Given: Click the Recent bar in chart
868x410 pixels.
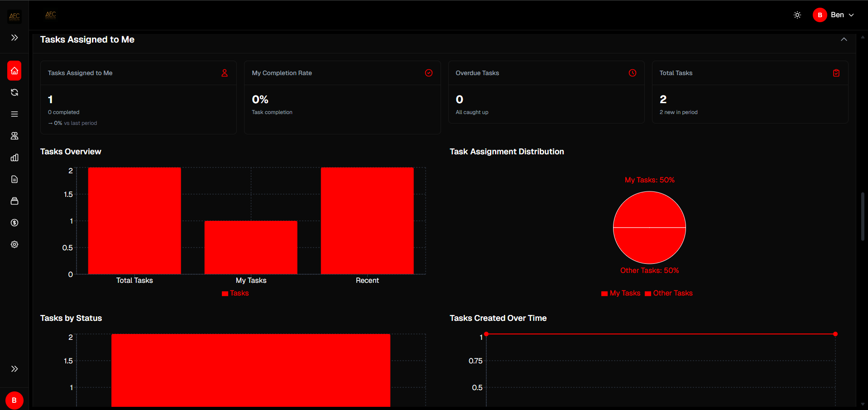Looking at the screenshot, I should tap(367, 221).
